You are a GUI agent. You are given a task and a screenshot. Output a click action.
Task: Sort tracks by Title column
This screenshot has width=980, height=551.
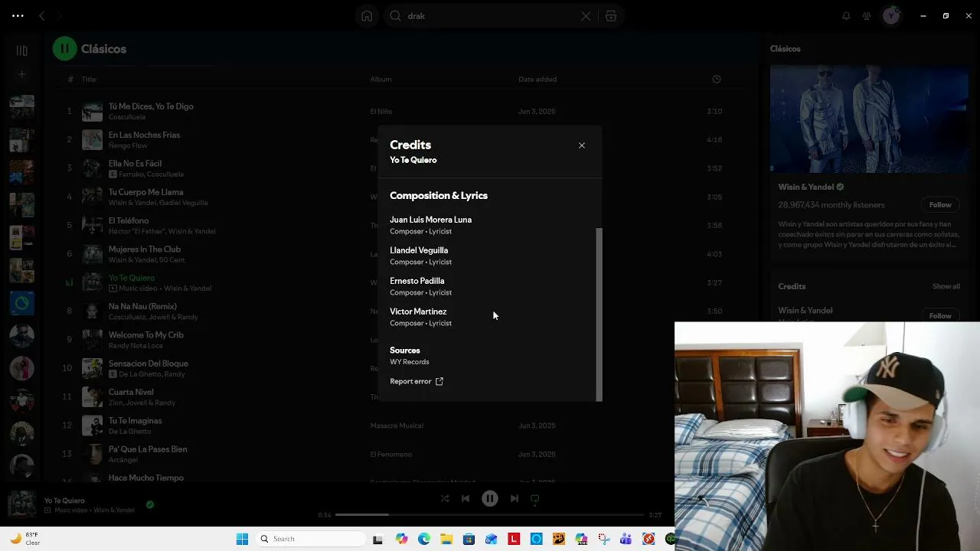pyautogui.click(x=89, y=80)
